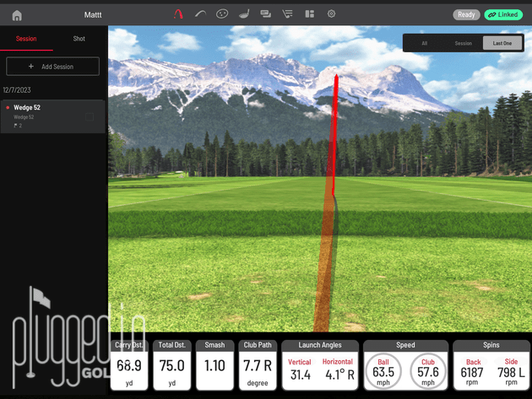Image resolution: width=532 pixels, height=399 pixels.
Task: Open settings via the gear icon
Action: 332,14
